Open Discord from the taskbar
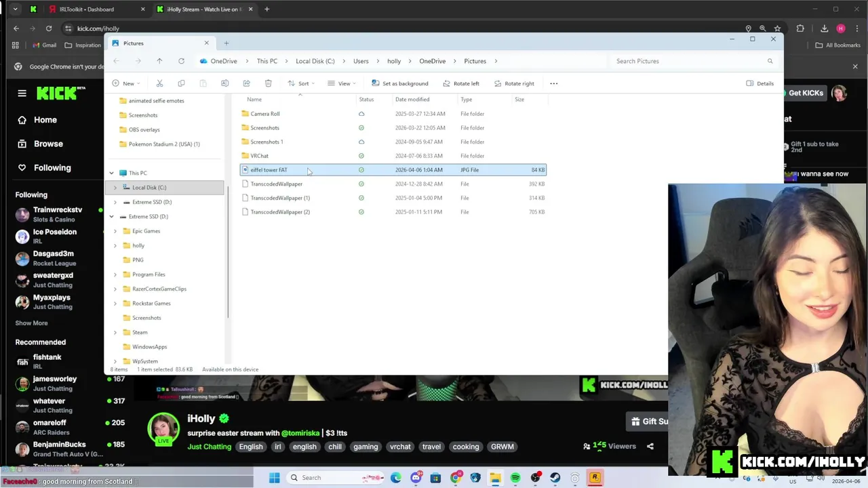Screen dimensions: 868x488 click(x=416, y=478)
